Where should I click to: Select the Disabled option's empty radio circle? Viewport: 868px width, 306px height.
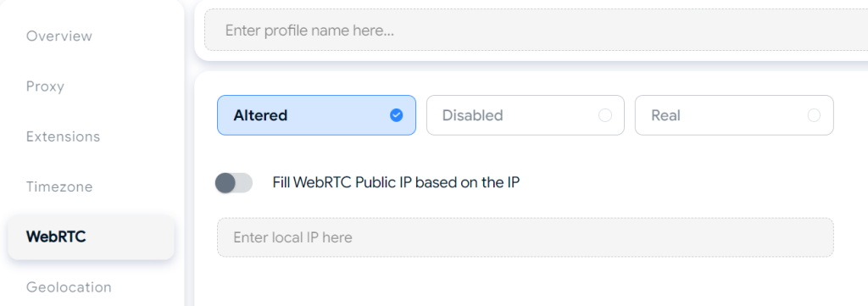[605, 115]
